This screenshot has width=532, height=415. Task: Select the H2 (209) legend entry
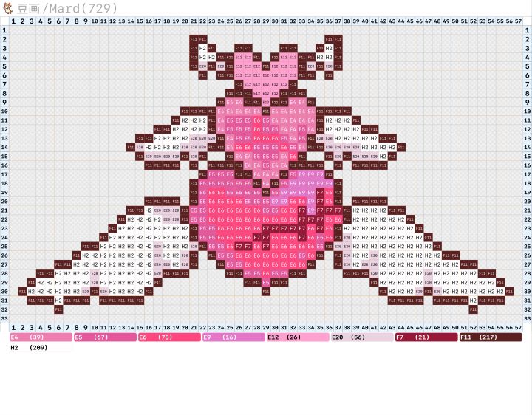tap(41, 348)
